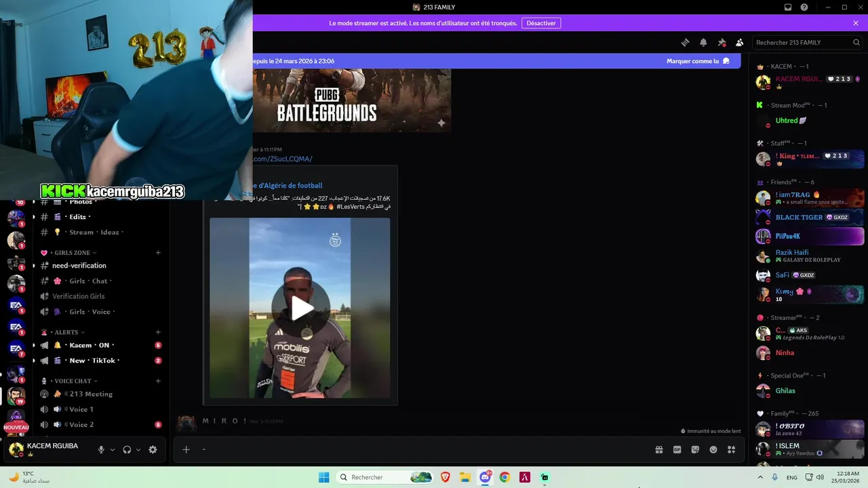
Task: Open the gift icon in message bar
Action: [658, 449]
